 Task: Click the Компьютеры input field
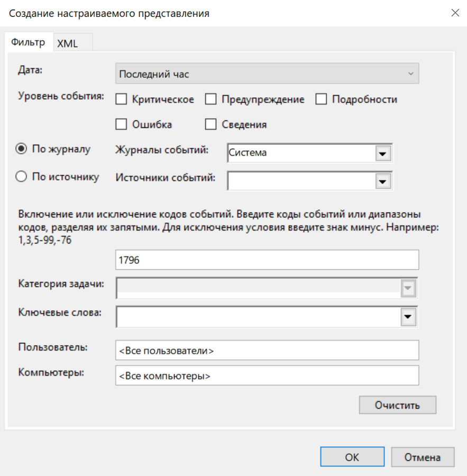267,376
